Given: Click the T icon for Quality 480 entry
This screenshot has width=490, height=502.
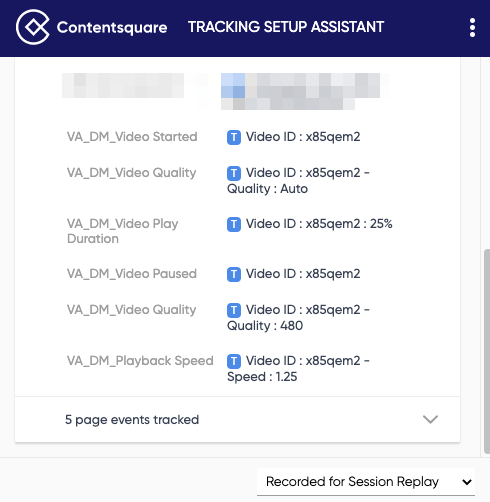Looking at the screenshot, I should [234, 310].
